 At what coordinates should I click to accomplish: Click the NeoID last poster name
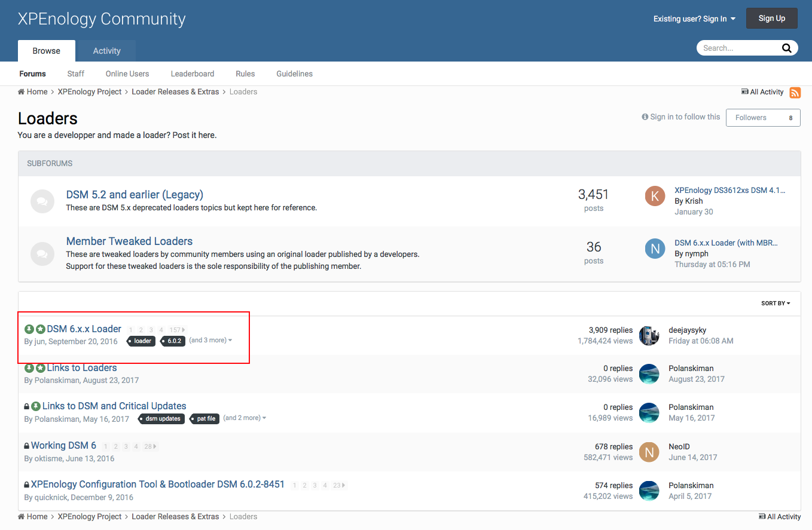coord(680,446)
